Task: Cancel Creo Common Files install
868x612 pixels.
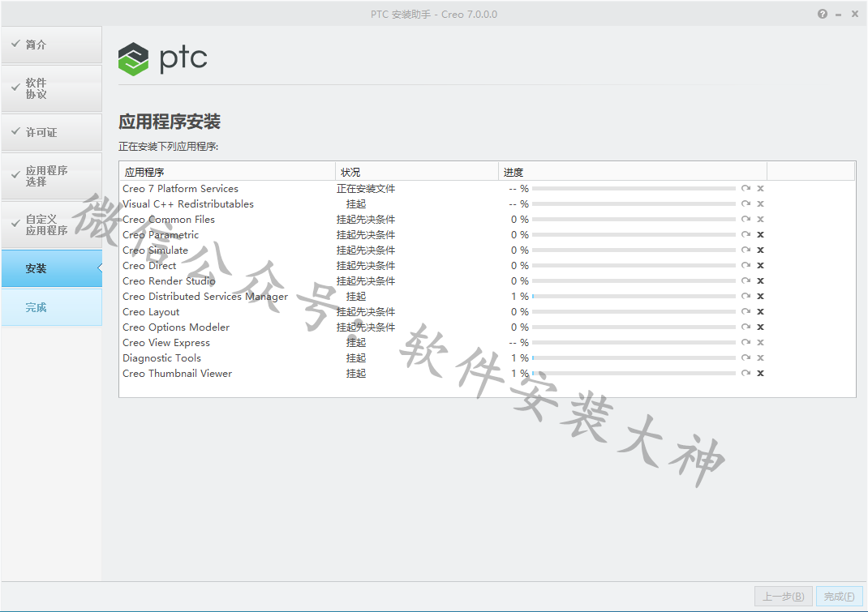Action: (761, 220)
